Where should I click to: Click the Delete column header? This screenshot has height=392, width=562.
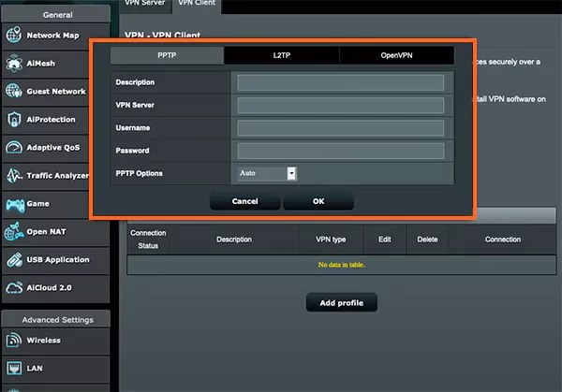(x=427, y=240)
